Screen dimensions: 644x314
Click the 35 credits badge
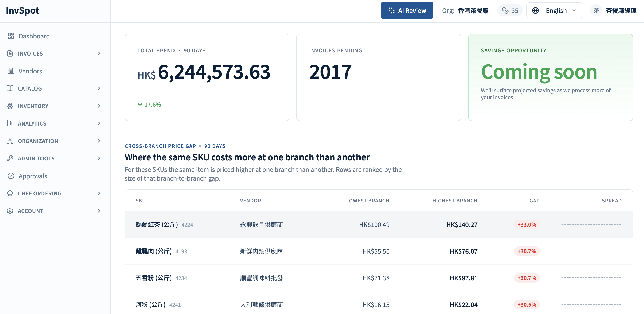click(510, 10)
